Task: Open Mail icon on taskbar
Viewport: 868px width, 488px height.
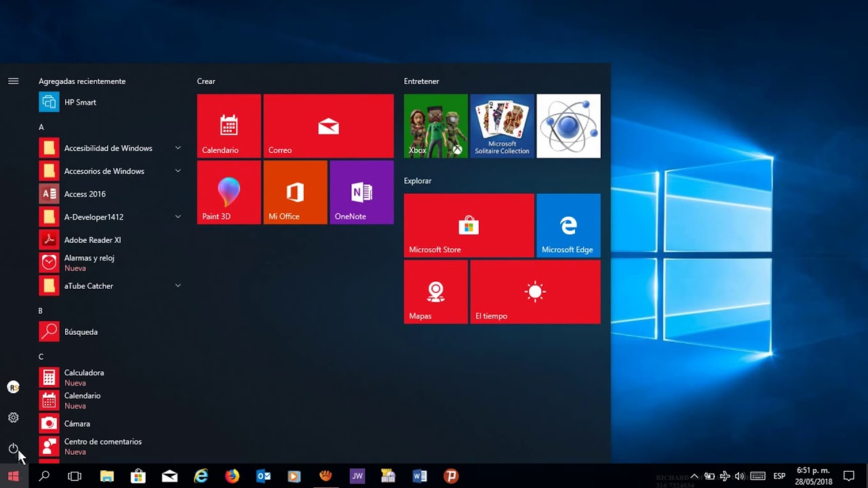Action: pos(170,476)
